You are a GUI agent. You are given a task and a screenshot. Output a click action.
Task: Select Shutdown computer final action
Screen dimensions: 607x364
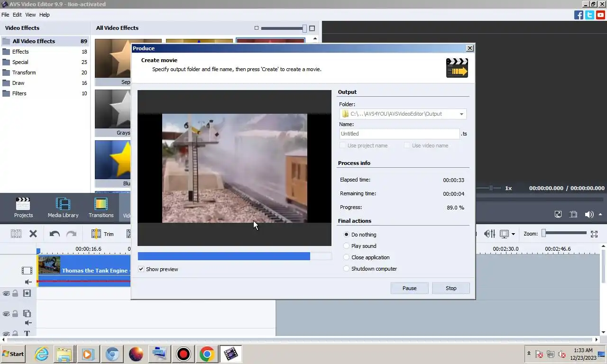pyautogui.click(x=346, y=269)
